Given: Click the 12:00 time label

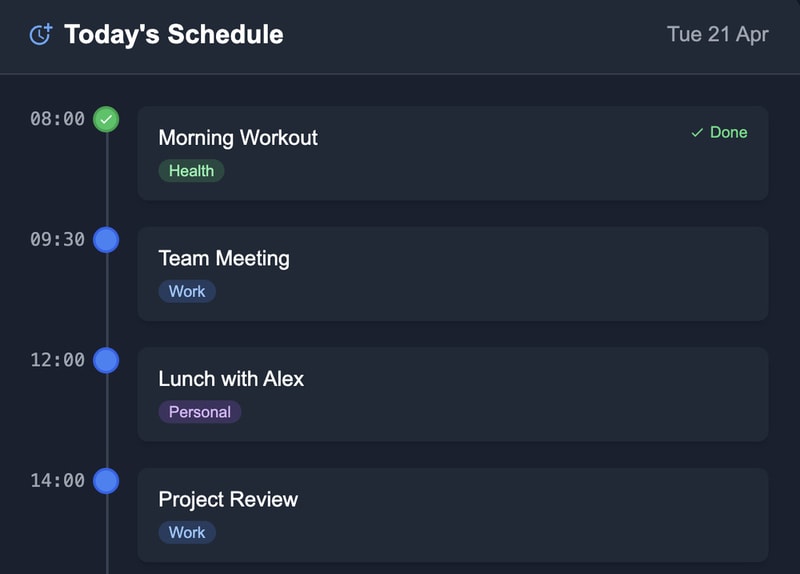Looking at the screenshot, I should point(57,360).
